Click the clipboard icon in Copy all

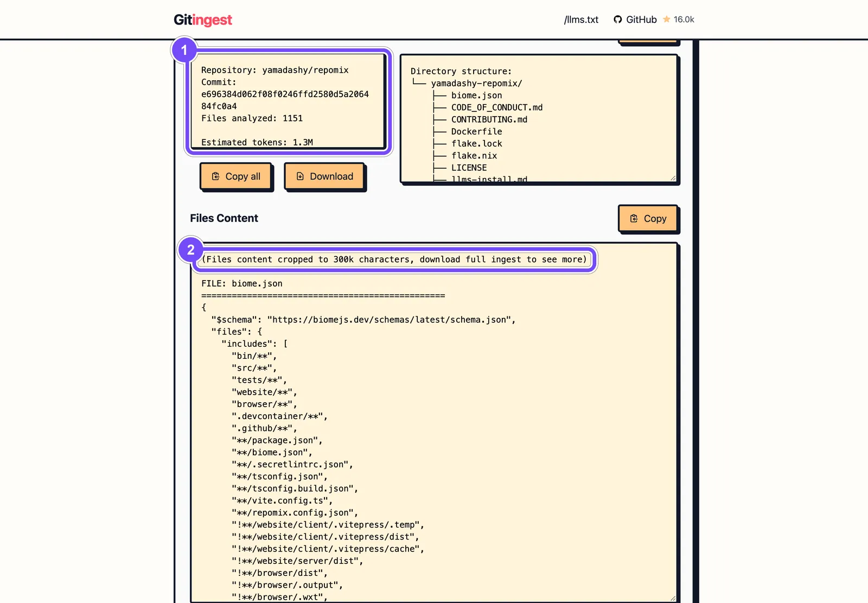[216, 176]
